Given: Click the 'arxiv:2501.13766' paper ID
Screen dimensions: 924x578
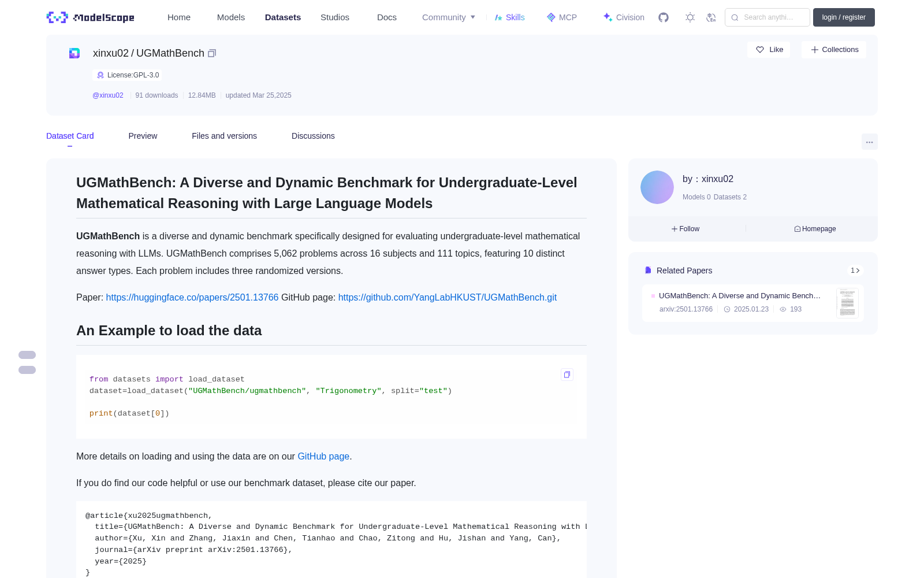Looking at the screenshot, I should [x=686, y=309].
